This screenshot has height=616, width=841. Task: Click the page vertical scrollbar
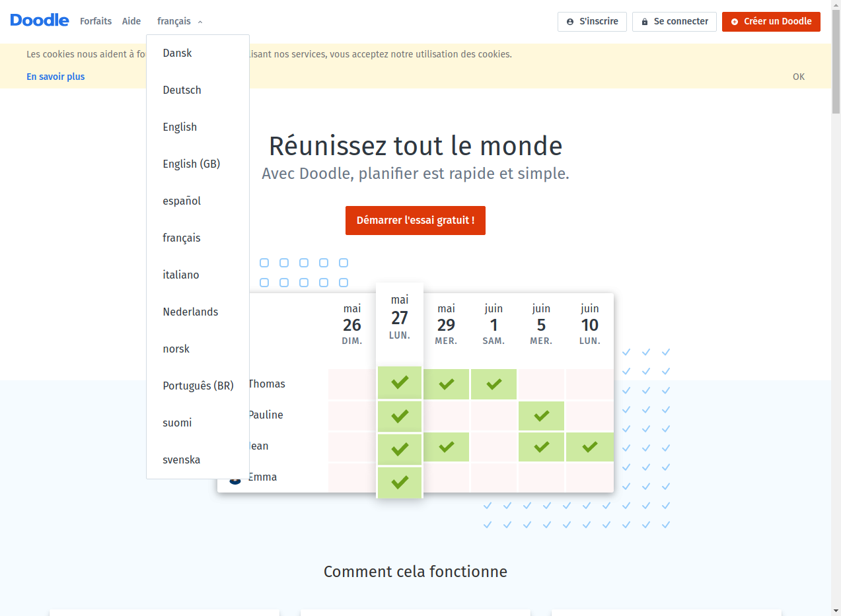click(836, 63)
